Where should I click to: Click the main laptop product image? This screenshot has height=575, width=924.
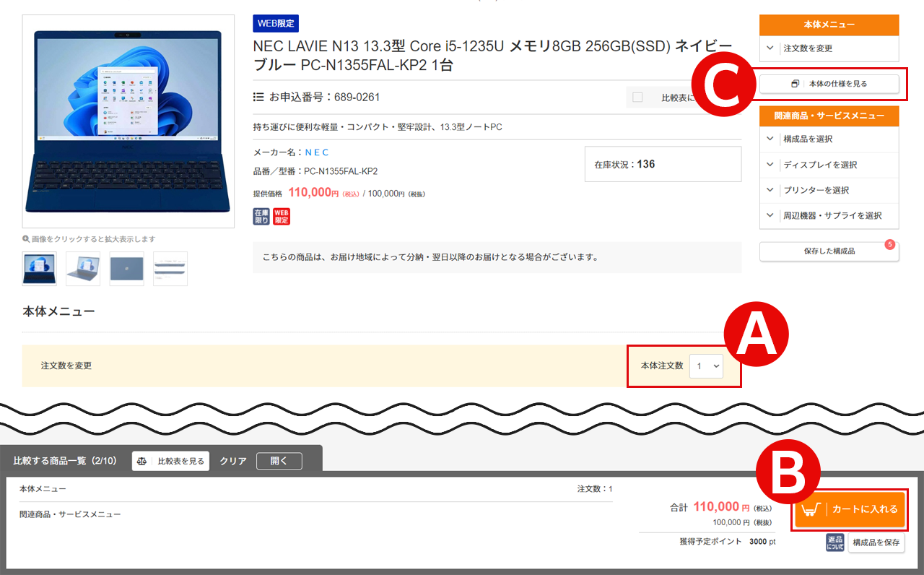click(x=128, y=121)
